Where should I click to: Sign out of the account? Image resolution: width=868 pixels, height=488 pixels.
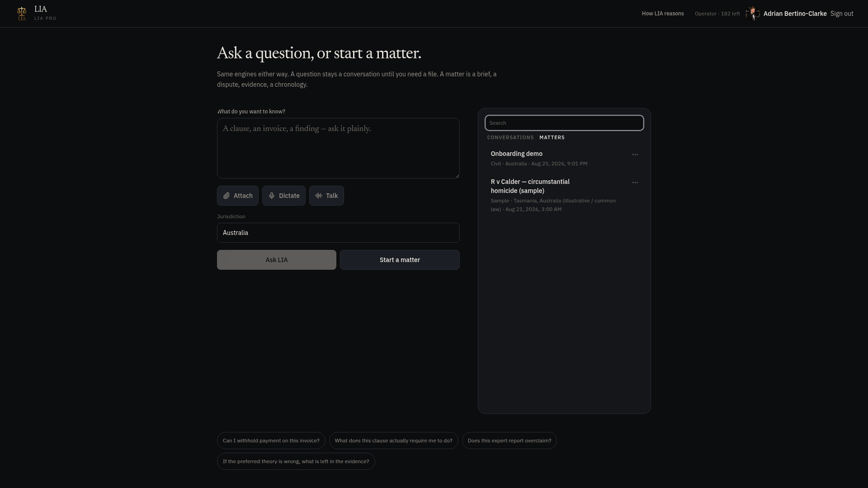[x=842, y=14]
